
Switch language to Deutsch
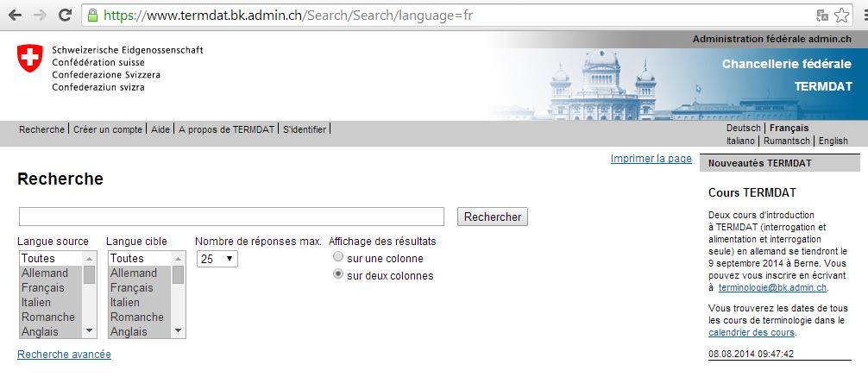(744, 128)
